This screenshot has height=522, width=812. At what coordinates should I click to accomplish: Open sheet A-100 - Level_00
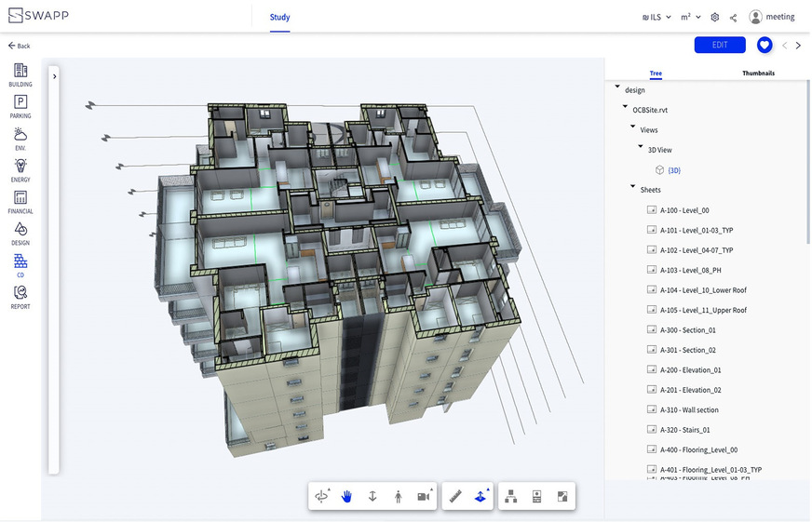[x=679, y=210]
